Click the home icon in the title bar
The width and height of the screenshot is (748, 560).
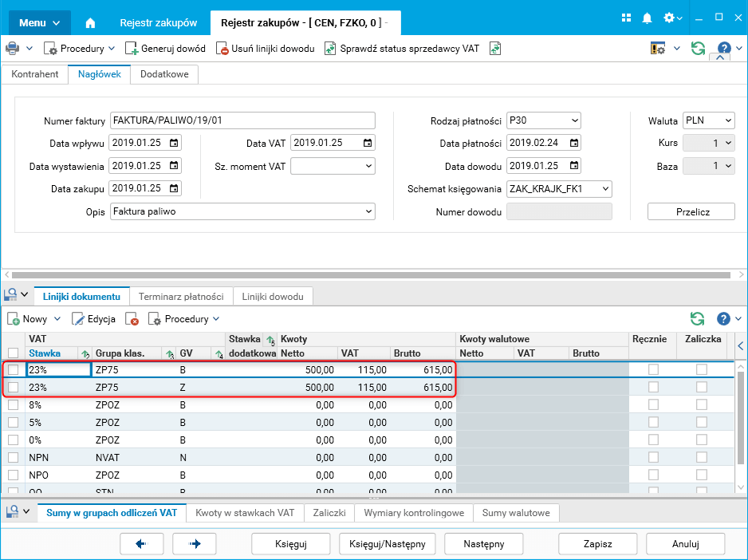click(x=90, y=22)
